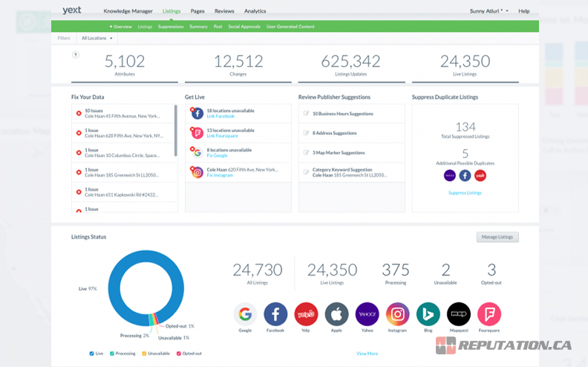Viewport: 588px width, 367px height.
Task: Click the Yelp publisher icon
Action: pyautogui.click(x=306, y=314)
